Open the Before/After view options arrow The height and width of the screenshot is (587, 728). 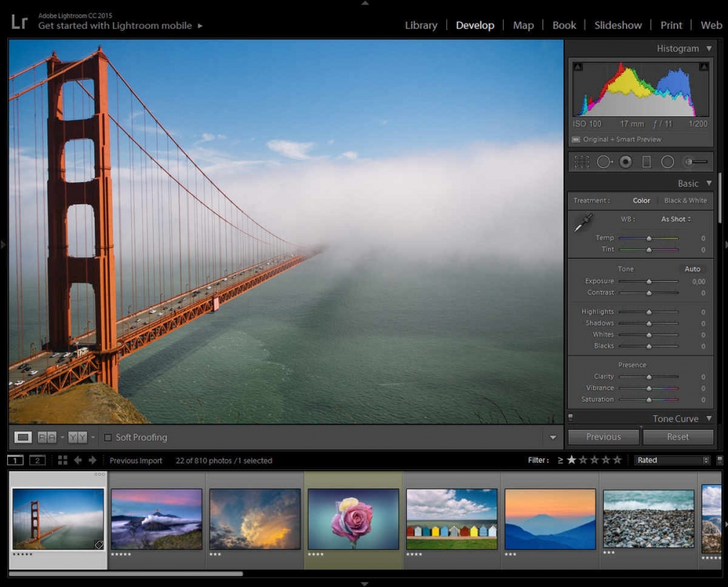click(93, 437)
